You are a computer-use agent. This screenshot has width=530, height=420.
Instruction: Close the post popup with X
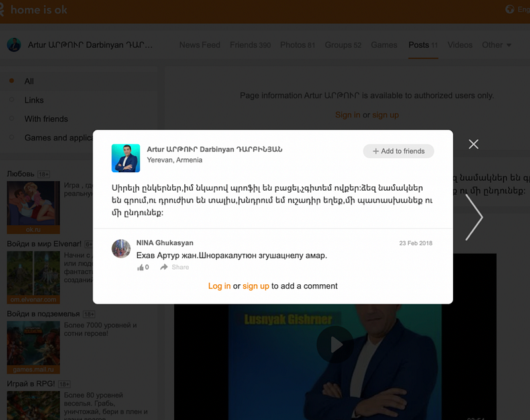[x=473, y=144]
